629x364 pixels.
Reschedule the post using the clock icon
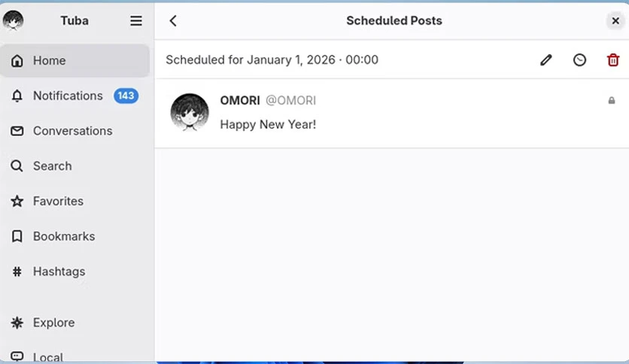579,60
